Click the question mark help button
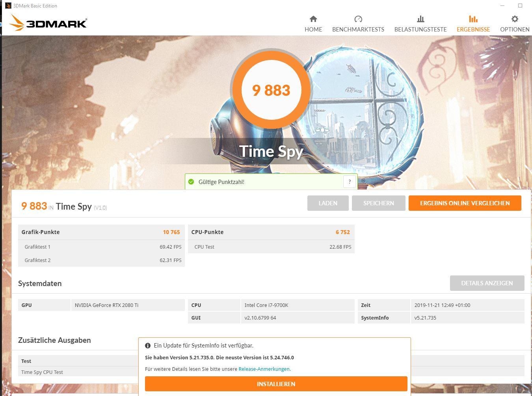532x396 pixels. (x=350, y=182)
